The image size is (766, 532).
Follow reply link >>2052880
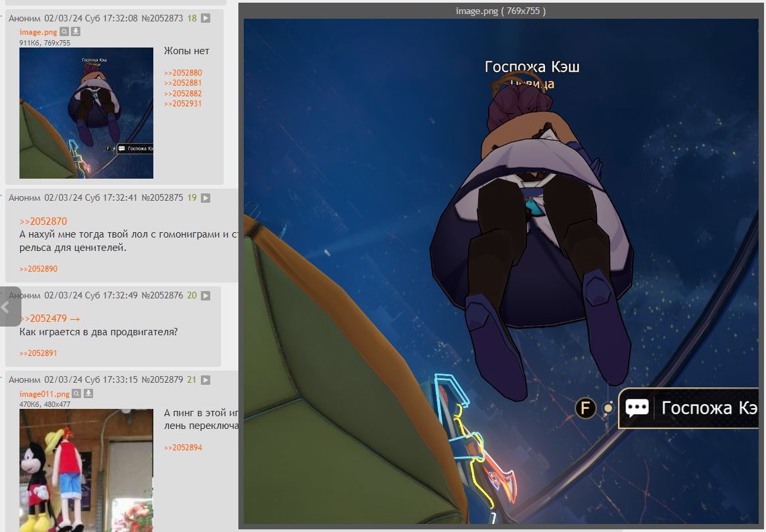click(x=183, y=73)
